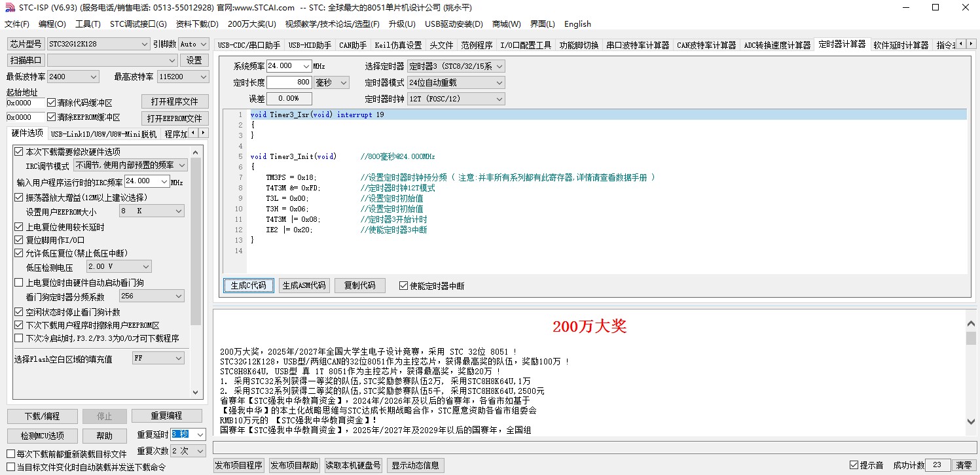Switch to the USB-CDC/串口助手 tab
The image size is (980, 475).
(249, 45)
